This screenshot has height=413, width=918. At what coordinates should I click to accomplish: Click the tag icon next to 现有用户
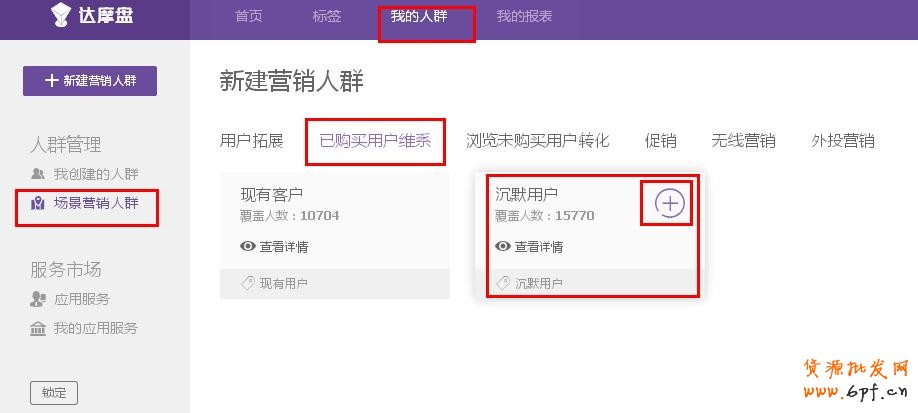tap(248, 283)
